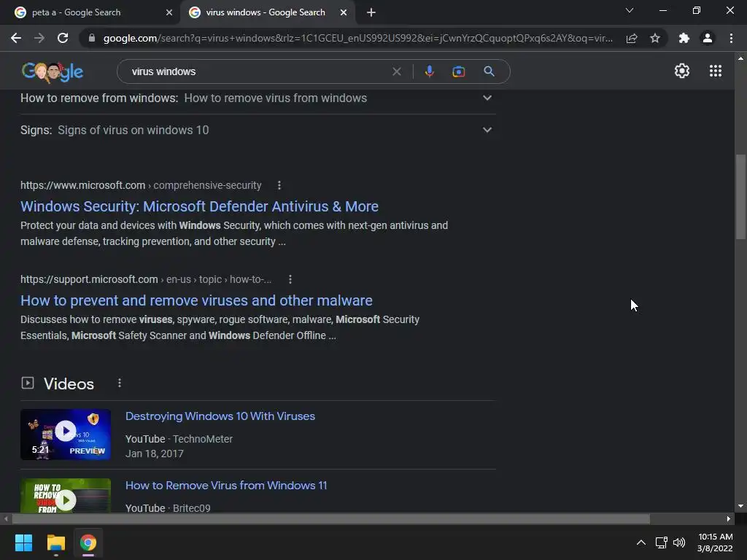
Task: Share this page from the address bar
Action: (x=632, y=38)
